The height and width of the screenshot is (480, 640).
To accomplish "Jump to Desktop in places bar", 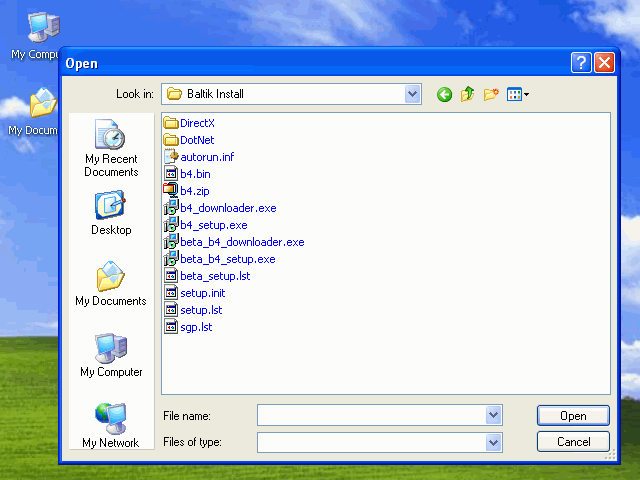I will click(111, 213).
